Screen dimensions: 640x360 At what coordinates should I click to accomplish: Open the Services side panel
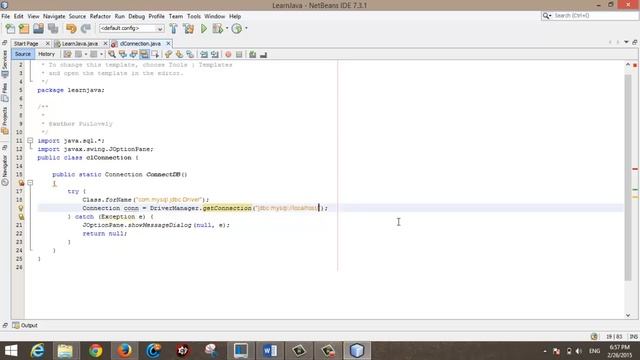coord(5,64)
